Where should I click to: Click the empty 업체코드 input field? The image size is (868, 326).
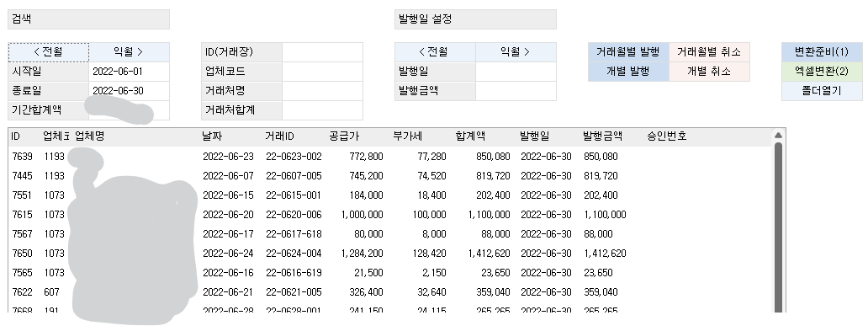pos(323,72)
